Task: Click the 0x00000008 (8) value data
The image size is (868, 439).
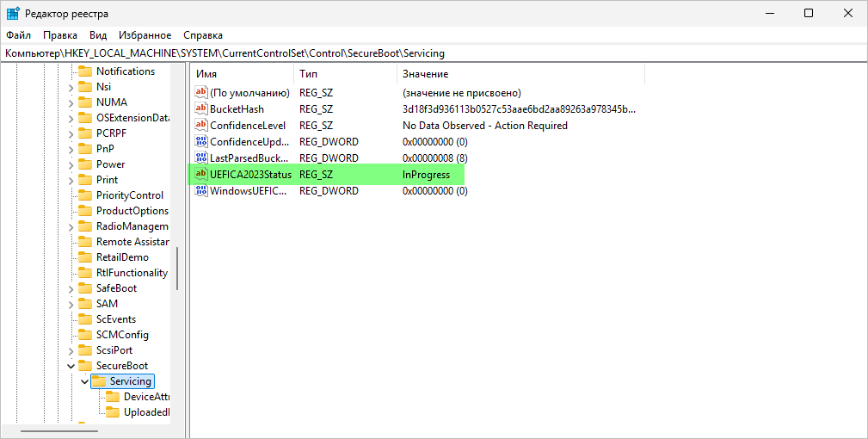Action: tap(435, 158)
